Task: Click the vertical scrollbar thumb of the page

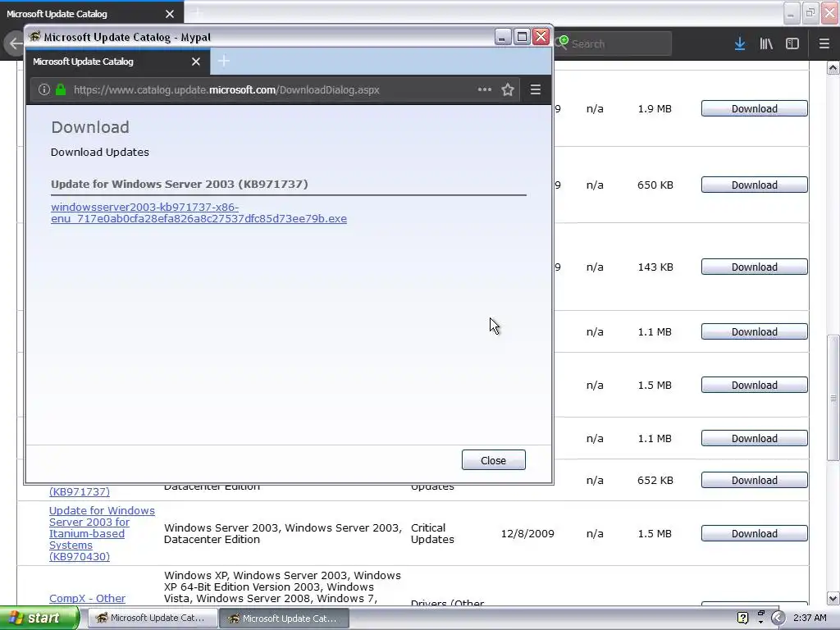Action: 833,398
